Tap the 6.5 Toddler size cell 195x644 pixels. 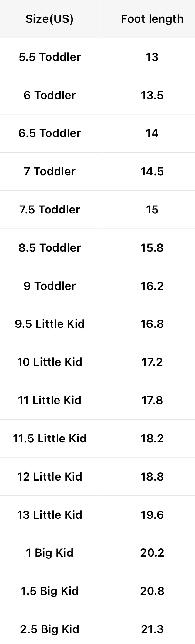(50, 133)
